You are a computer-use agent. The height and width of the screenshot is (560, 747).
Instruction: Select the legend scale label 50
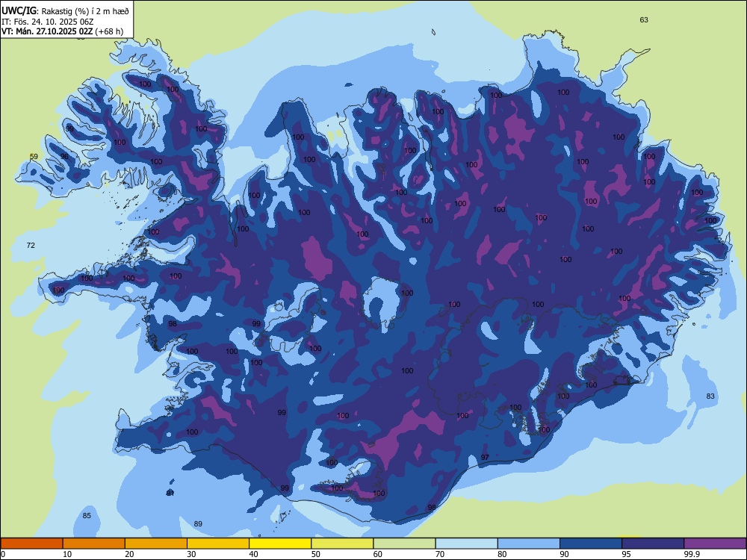315,554
